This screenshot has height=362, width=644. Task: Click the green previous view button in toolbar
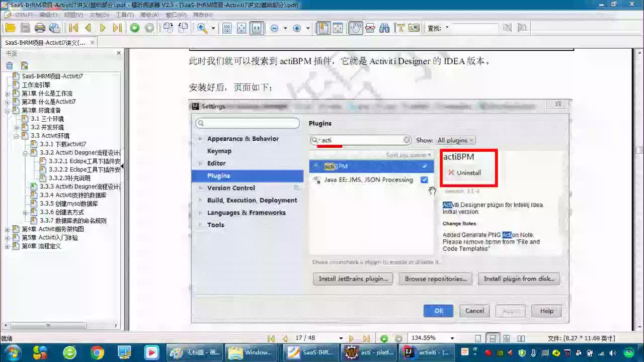pos(135,28)
